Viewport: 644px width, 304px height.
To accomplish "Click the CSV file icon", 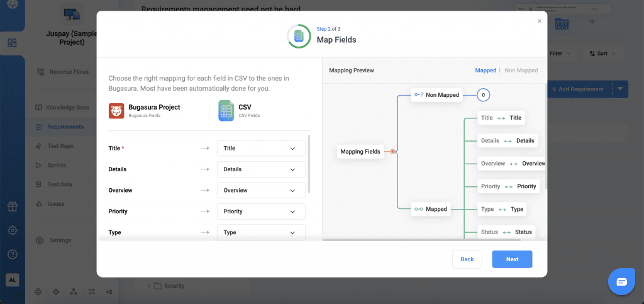I will [226, 111].
